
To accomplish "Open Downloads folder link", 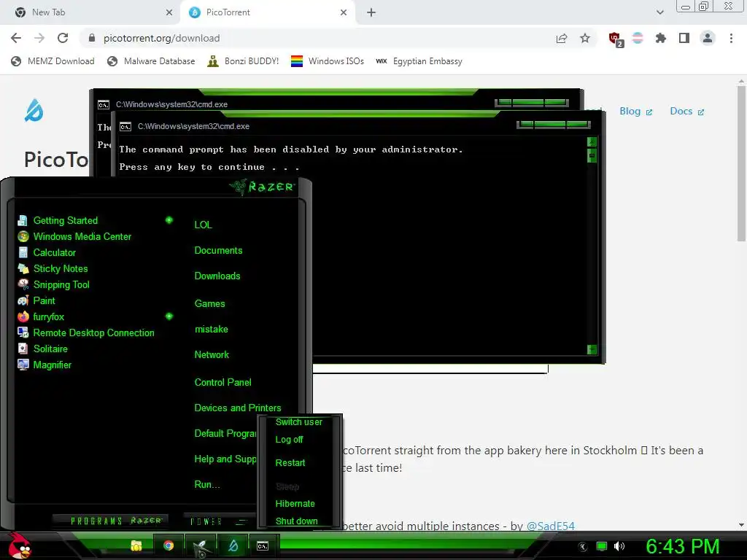I will point(217,276).
